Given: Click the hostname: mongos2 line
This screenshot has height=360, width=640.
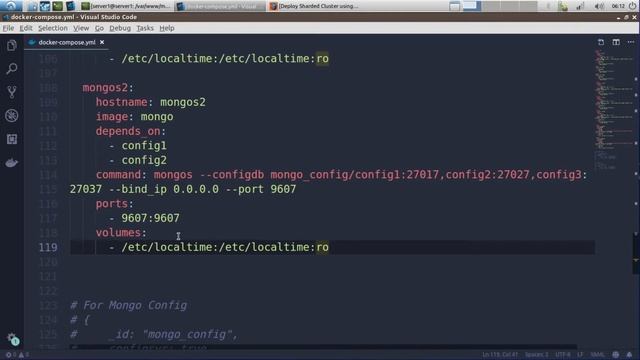Looking at the screenshot, I should (151, 102).
